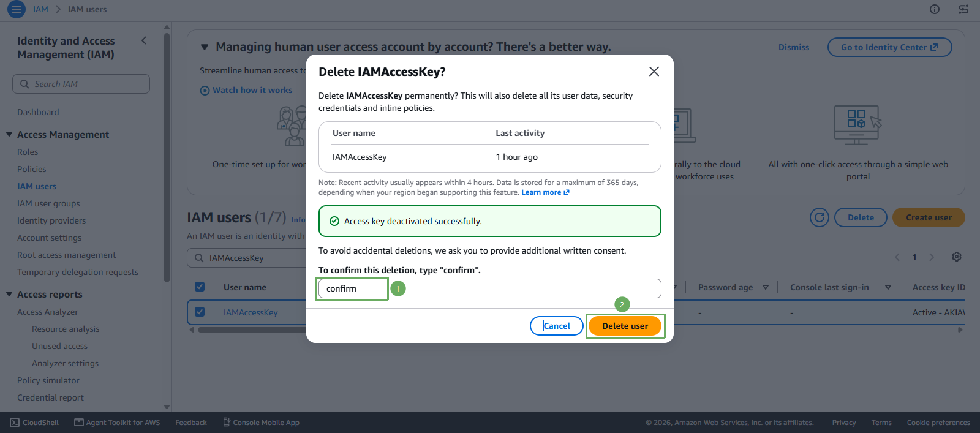This screenshot has height=433, width=980.
Task: Refresh the IAM users list
Action: coord(820,217)
